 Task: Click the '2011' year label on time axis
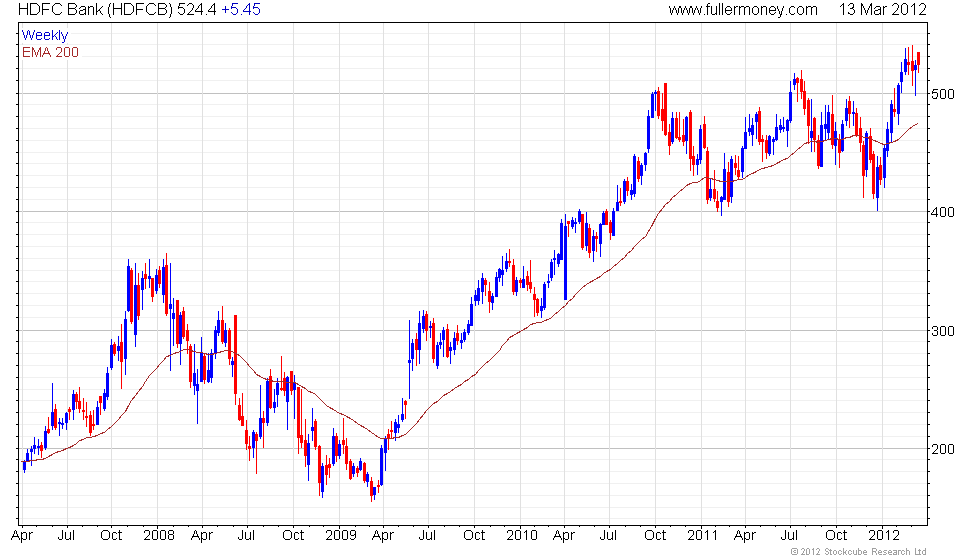point(702,536)
